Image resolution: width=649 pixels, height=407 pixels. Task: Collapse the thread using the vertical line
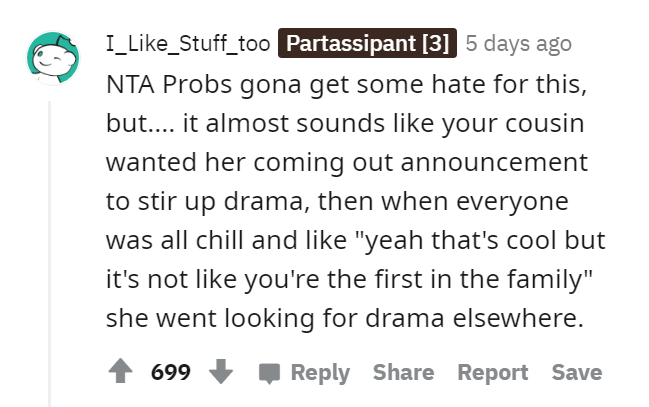[49, 253]
